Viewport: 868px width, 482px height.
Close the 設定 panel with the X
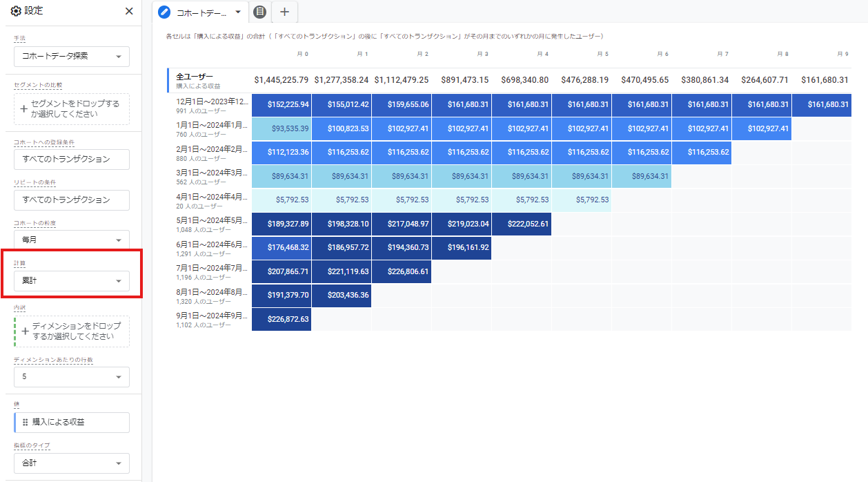(x=129, y=11)
